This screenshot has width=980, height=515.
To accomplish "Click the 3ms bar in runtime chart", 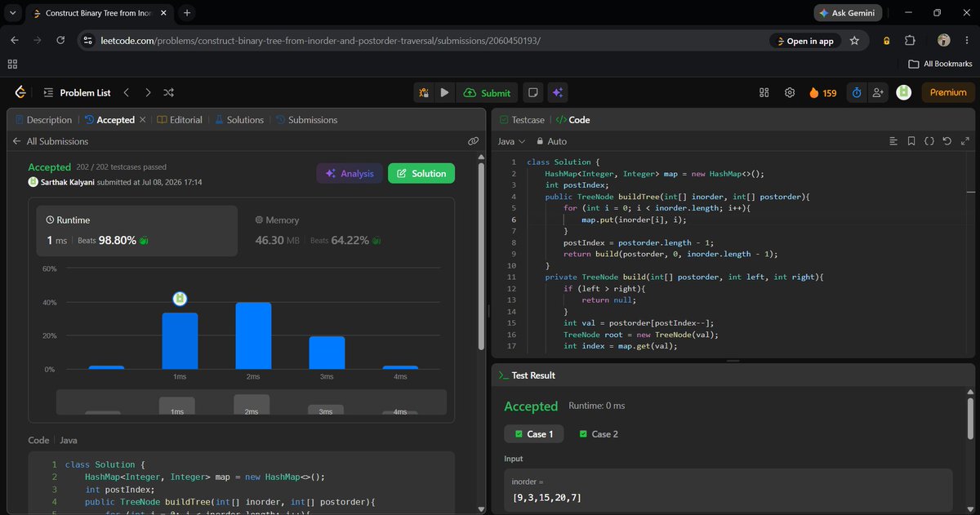I will pos(327,353).
